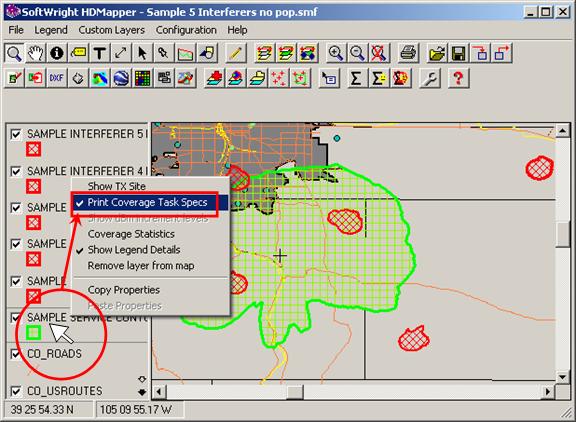Uncheck the CO_USROUTES layer checkbox

[x=16, y=391]
